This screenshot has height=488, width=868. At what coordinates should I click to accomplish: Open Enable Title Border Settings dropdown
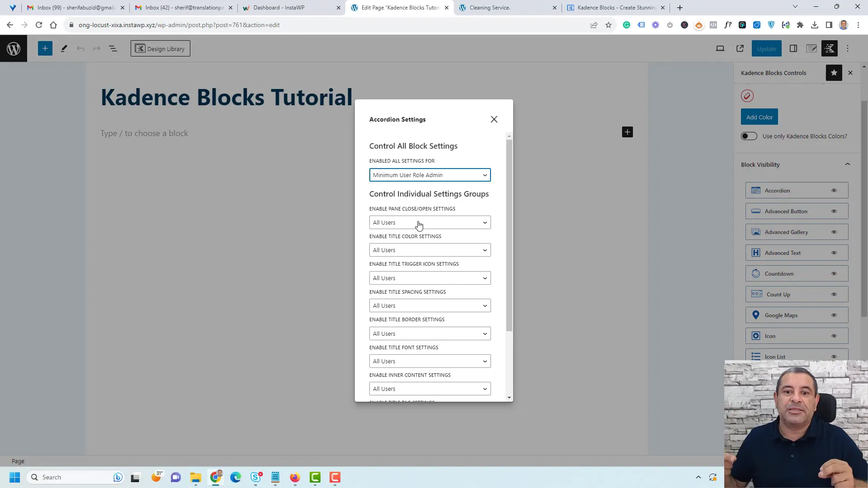[x=430, y=333]
